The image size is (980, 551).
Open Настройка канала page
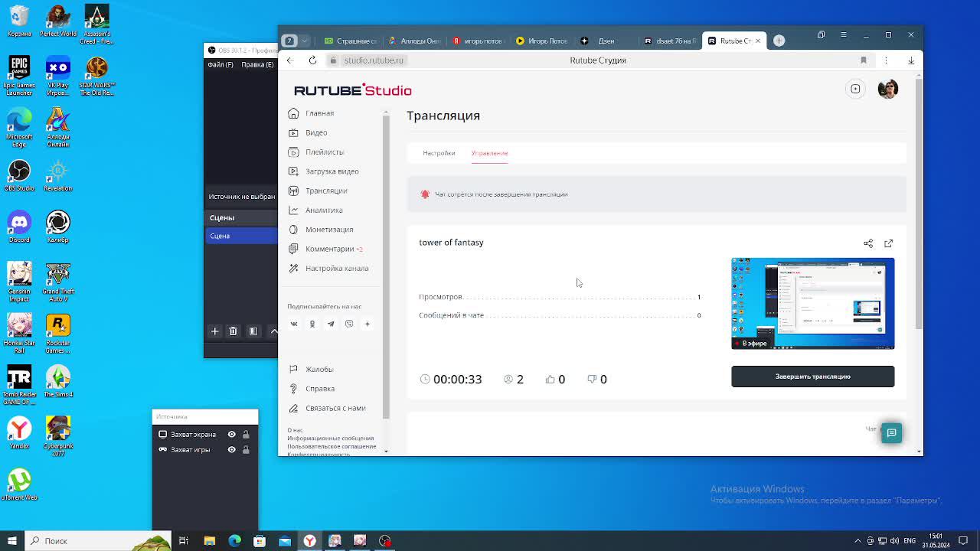coord(336,268)
